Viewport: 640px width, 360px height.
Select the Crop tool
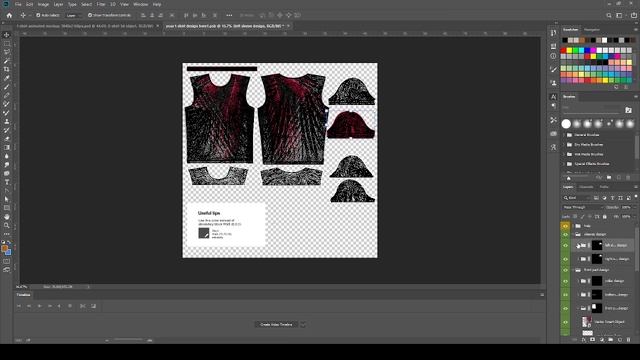point(7,69)
